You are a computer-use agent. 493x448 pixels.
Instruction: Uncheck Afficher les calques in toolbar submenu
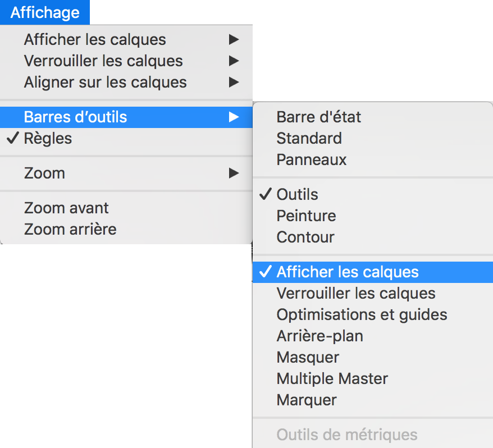tap(348, 272)
